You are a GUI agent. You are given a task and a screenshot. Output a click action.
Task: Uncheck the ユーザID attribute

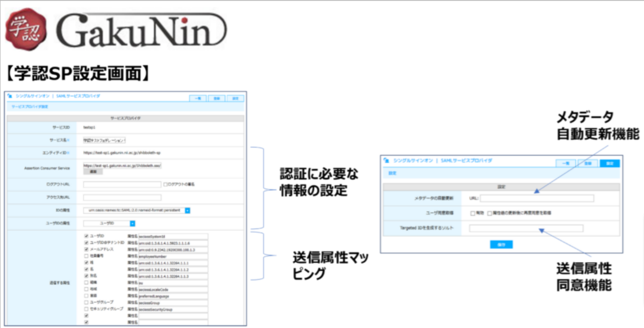pos(86,236)
